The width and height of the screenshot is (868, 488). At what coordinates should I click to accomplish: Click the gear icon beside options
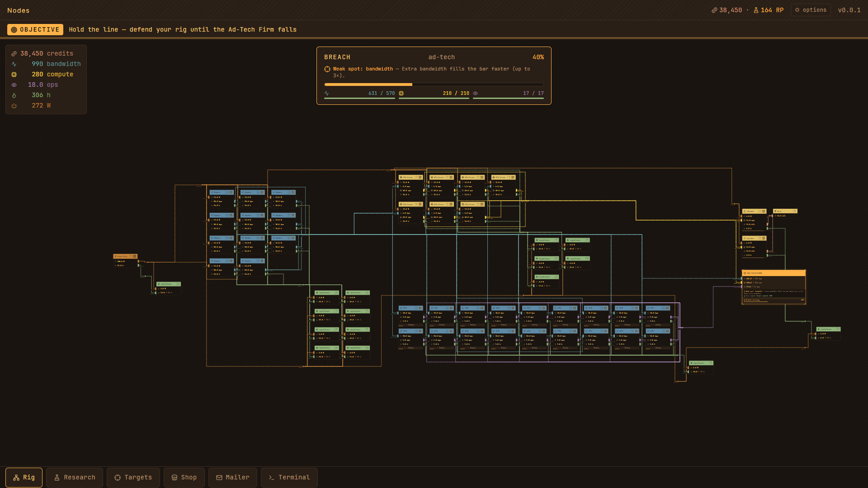[x=797, y=10]
